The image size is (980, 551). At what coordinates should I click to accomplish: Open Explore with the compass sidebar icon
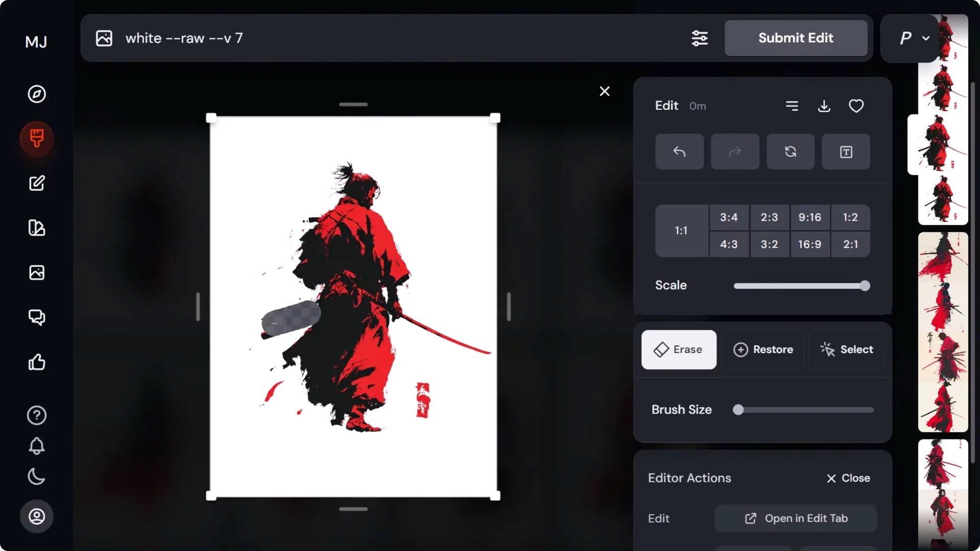[x=36, y=94]
